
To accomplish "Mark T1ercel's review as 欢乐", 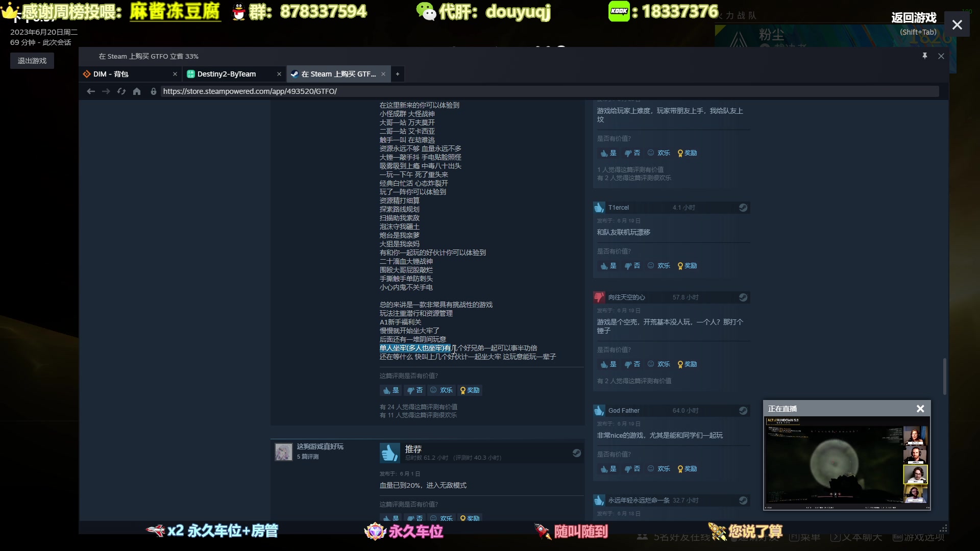I will point(659,266).
